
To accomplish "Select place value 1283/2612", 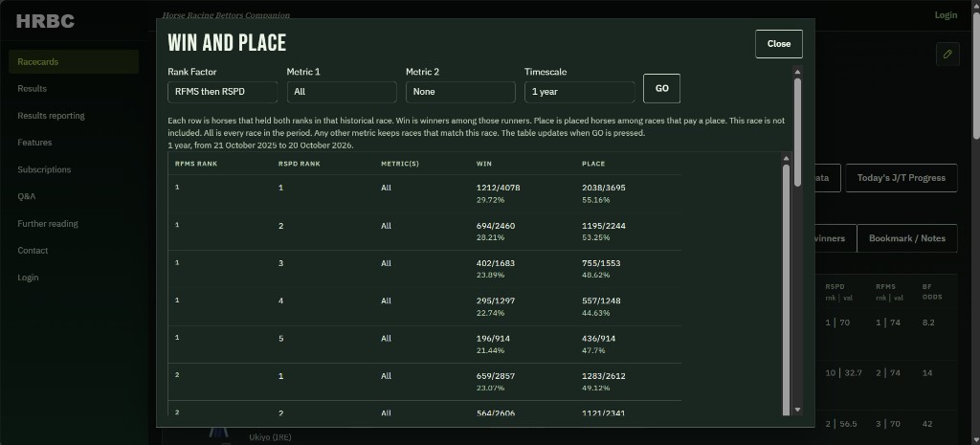I will (604, 376).
